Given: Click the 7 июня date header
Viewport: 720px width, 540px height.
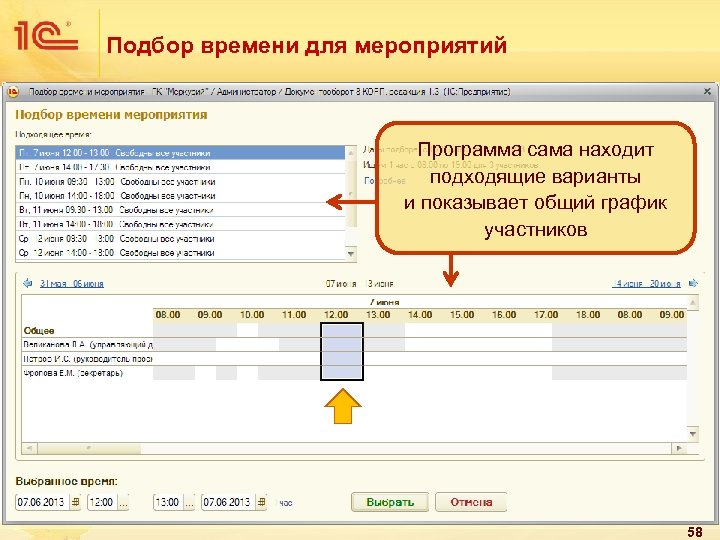Looking at the screenshot, I should click(384, 302).
